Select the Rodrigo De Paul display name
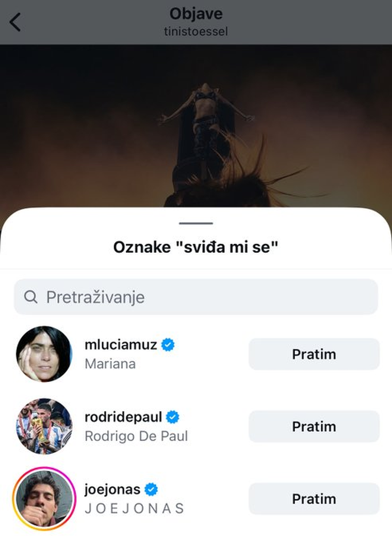 coord(136,436)
